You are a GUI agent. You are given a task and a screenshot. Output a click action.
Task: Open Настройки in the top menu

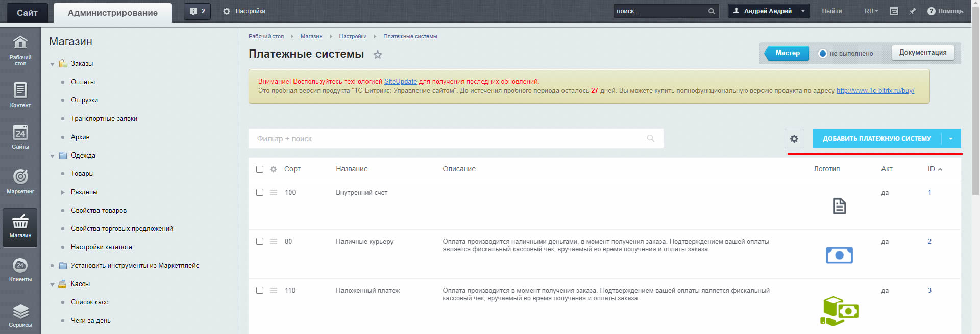(244, 11)
